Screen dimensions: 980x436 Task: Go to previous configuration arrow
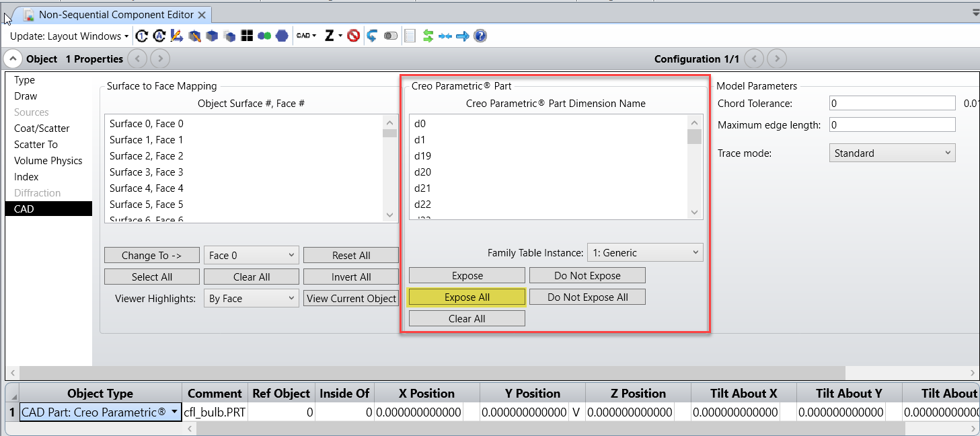pyautogui.click(x=754, y=59)
